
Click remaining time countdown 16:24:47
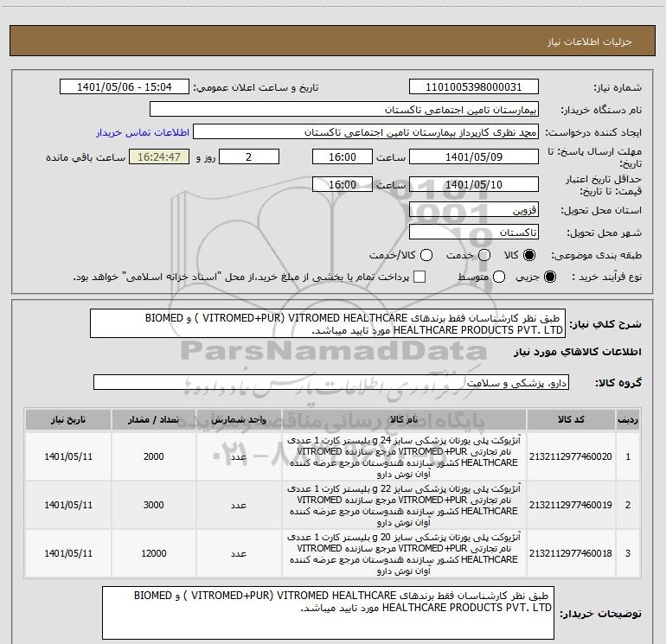tap(159, 156)
